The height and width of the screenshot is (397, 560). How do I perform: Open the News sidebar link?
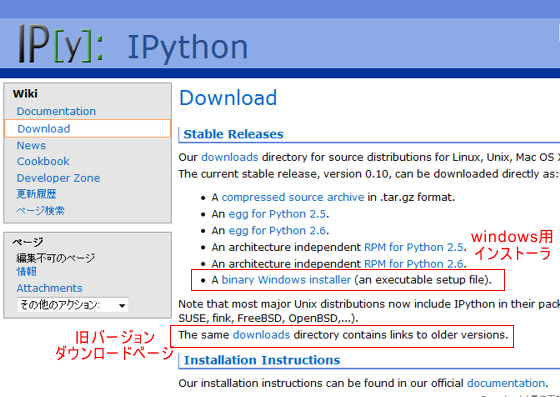pyautogui.click(x=31, y=145)
